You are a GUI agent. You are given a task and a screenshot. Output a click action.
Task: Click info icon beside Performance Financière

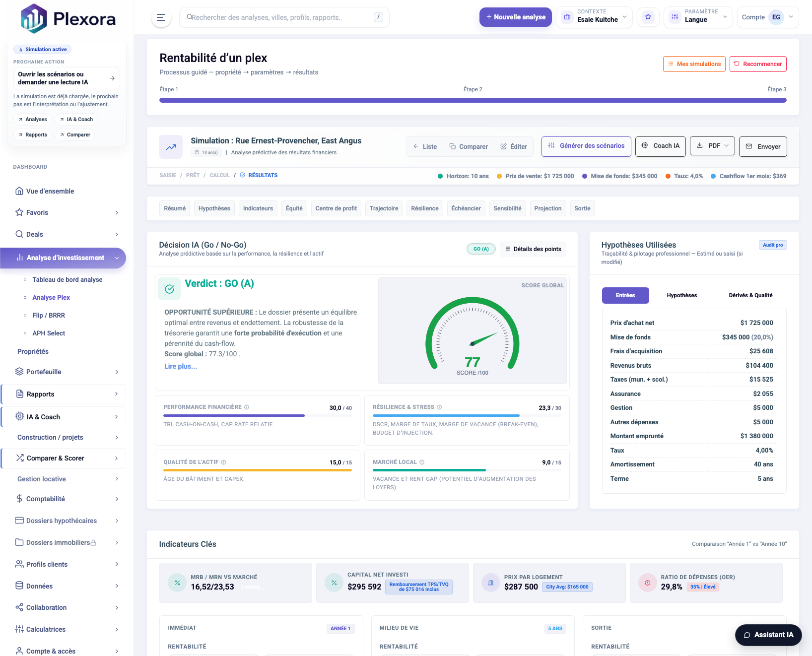coord(247,407)
